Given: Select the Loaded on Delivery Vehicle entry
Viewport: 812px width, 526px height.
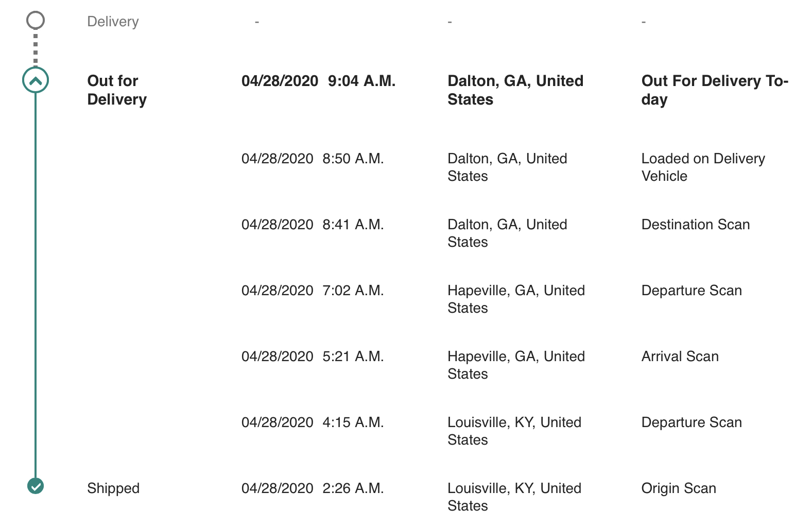Looking at the screenshot, I should (703, 167).
